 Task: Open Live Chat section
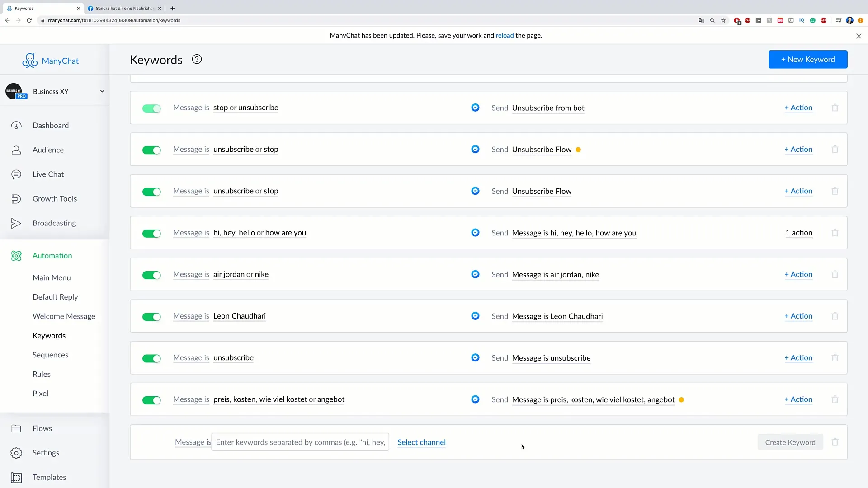point(48,174)
